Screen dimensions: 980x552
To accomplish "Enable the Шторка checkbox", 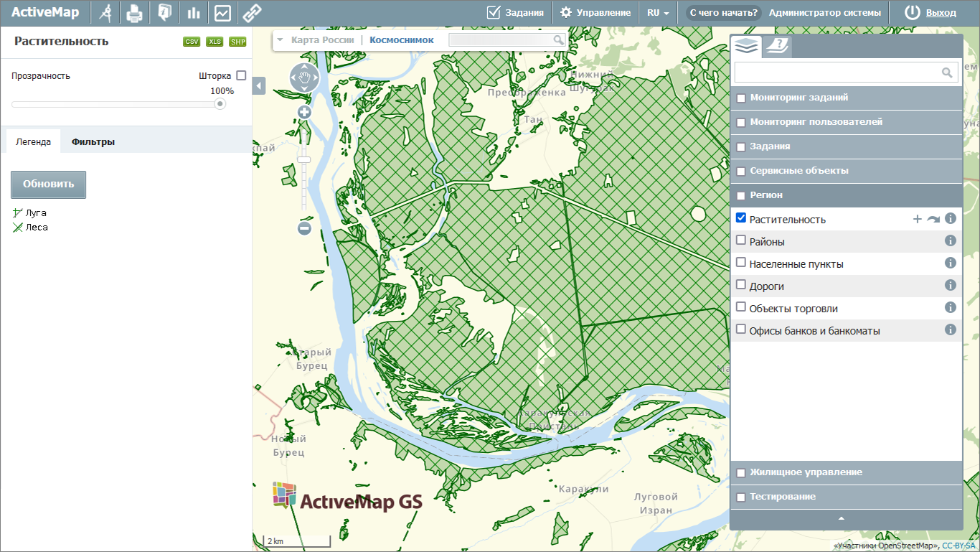I will (x=241, y=75).
